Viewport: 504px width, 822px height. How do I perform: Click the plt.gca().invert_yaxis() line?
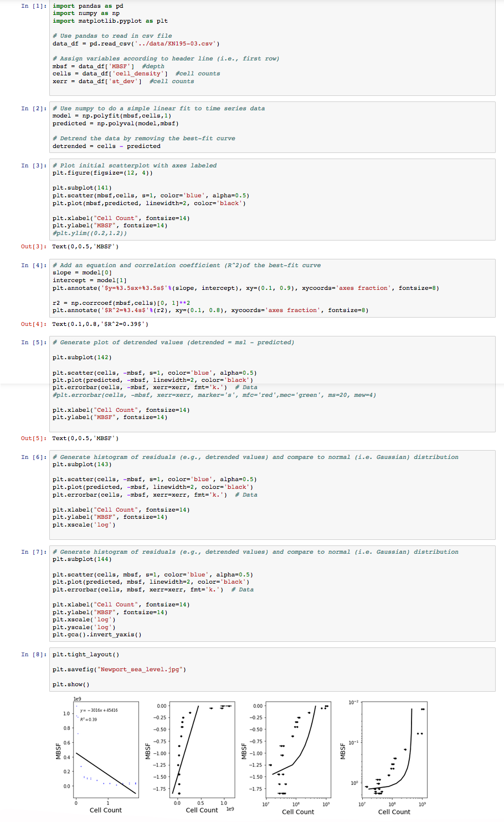(x=97, y=635)
